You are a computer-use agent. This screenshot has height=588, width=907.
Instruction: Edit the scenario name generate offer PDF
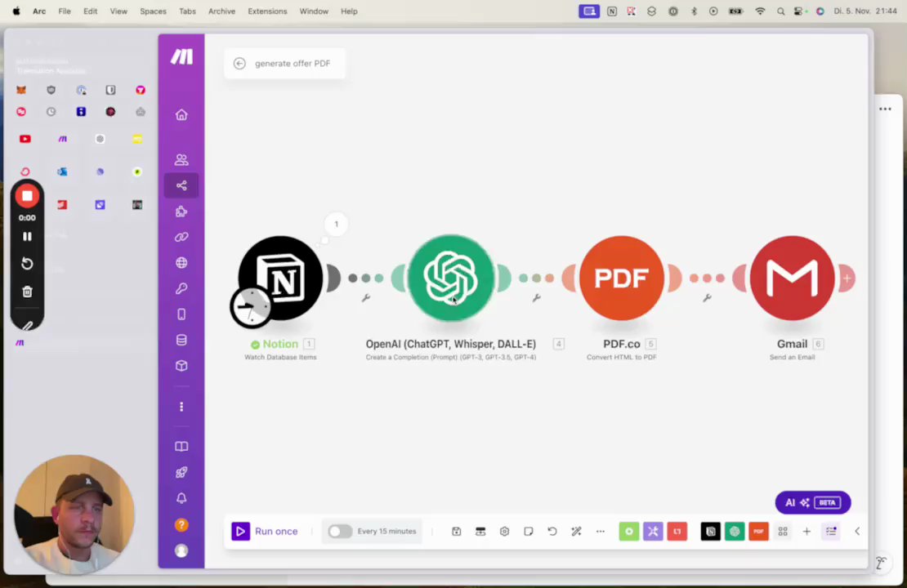click(293, 64)
